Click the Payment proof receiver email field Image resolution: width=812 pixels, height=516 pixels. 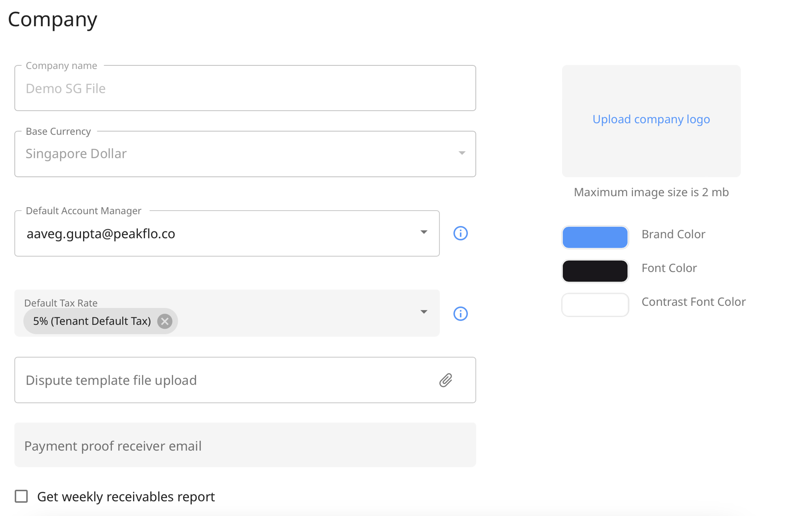245,445
